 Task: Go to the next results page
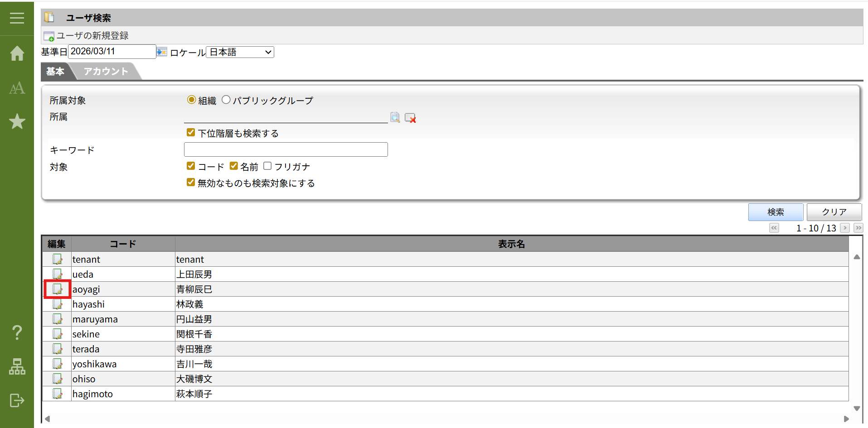tap(844, 228)
